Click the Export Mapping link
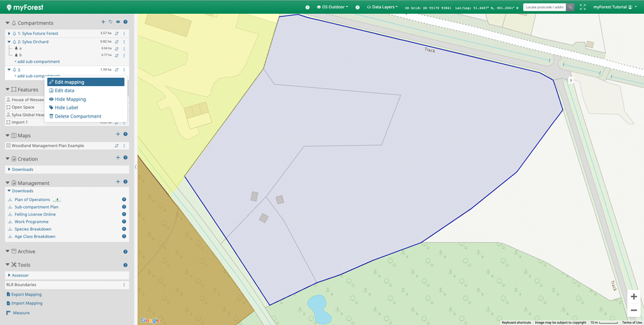The image size is (644, 325). pos(26,294)
